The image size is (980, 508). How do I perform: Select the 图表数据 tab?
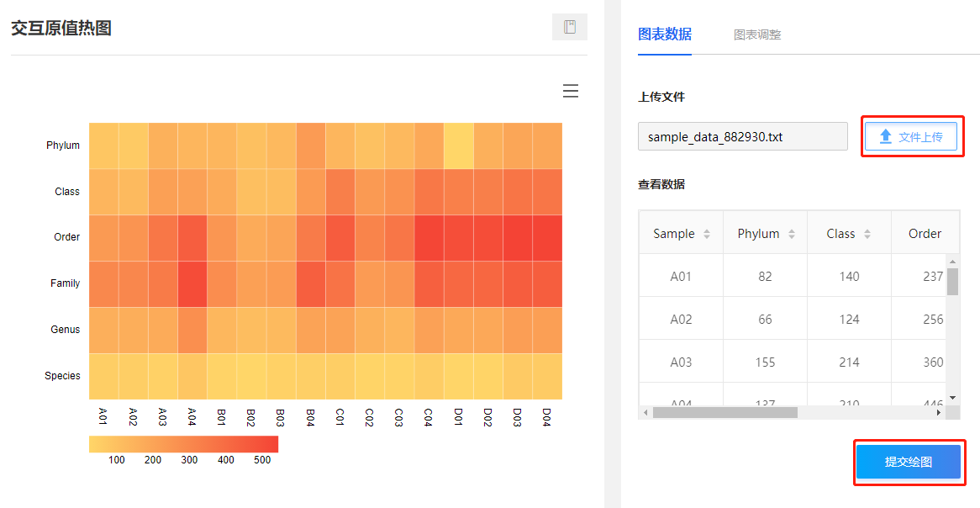(x=664, y=34)
